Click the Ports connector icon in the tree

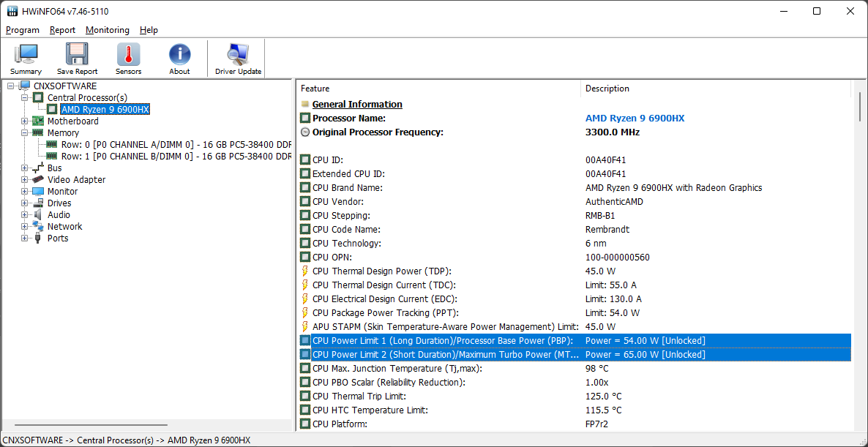(38, 238)
